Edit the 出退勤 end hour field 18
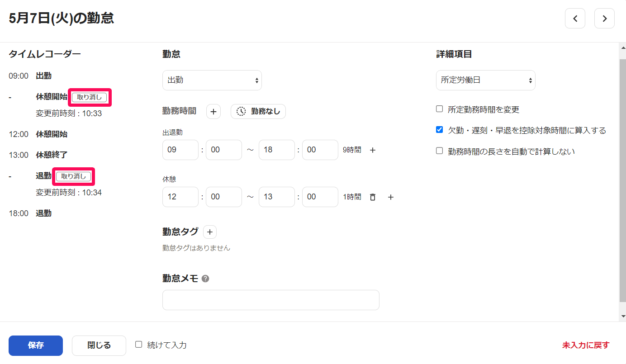Viewport: 626px width, 364px height. point(277,150)
